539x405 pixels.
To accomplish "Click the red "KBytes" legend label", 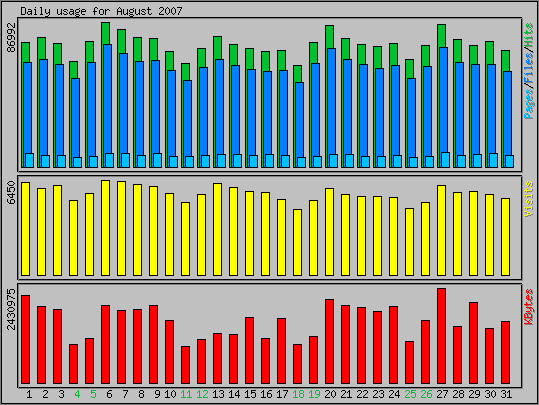I will (529, 307).
